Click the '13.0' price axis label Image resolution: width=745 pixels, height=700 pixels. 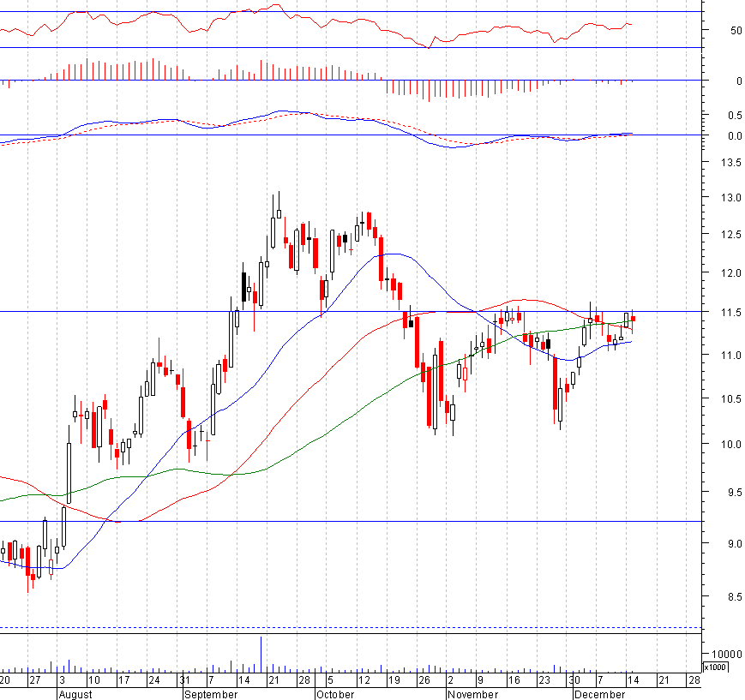point(731,198)
